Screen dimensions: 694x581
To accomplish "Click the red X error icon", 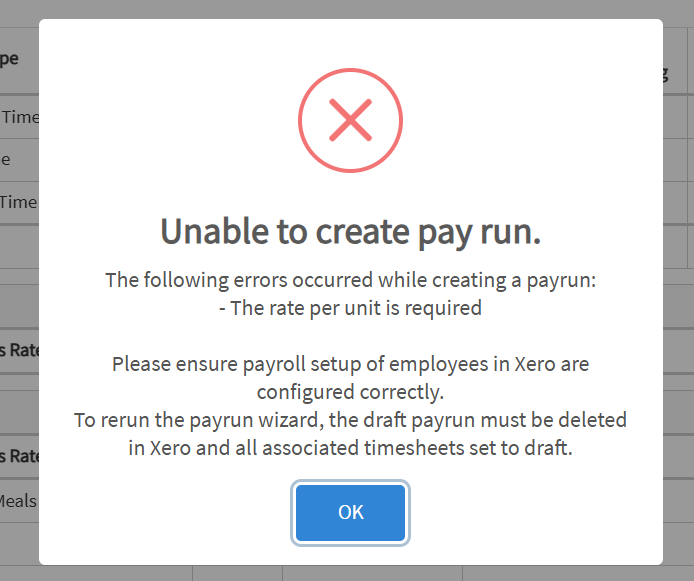I will click(x=350, y=120).
